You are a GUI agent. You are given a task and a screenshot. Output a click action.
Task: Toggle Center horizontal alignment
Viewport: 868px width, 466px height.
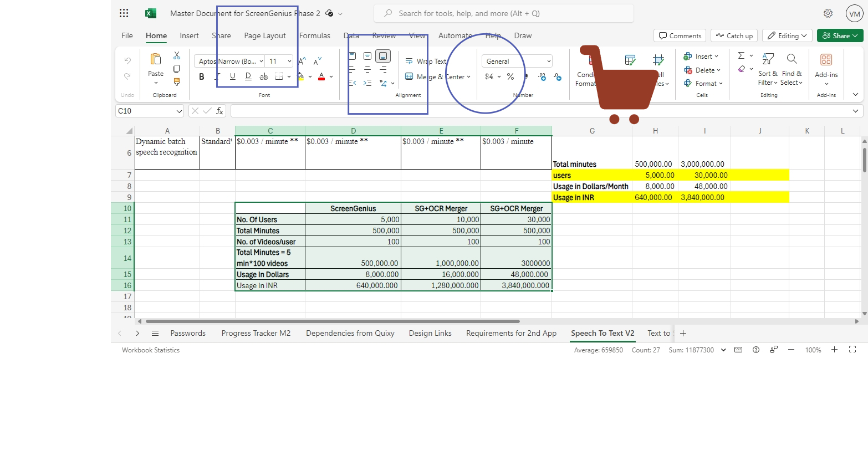point(367,69)
